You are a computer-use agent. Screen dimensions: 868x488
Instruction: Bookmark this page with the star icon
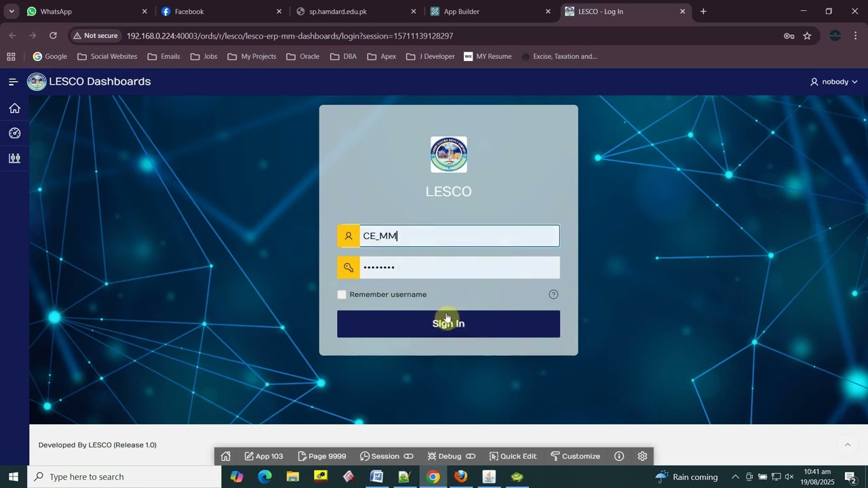(x=807, y=36)
